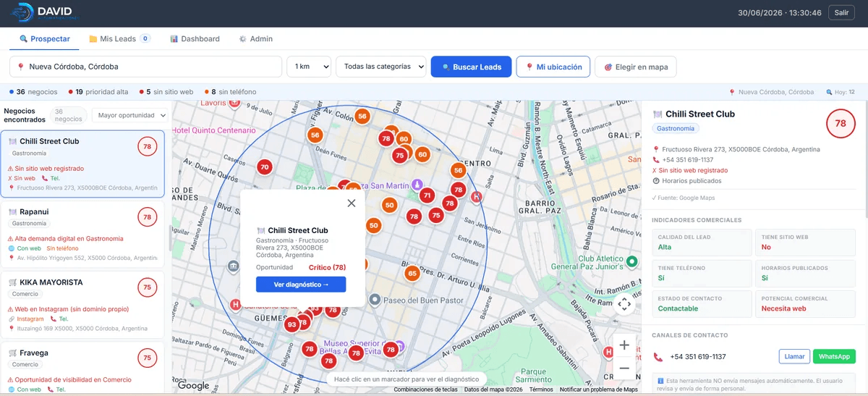Open the Mayor oportunidad sort dropdown
The image size is (868, 396).
129,115
